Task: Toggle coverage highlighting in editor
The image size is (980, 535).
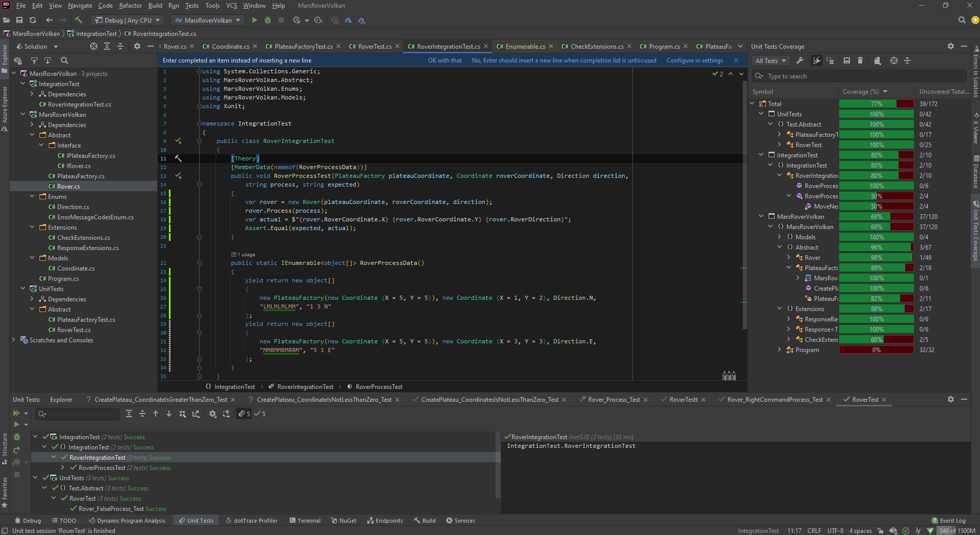Action: (816, 60)
